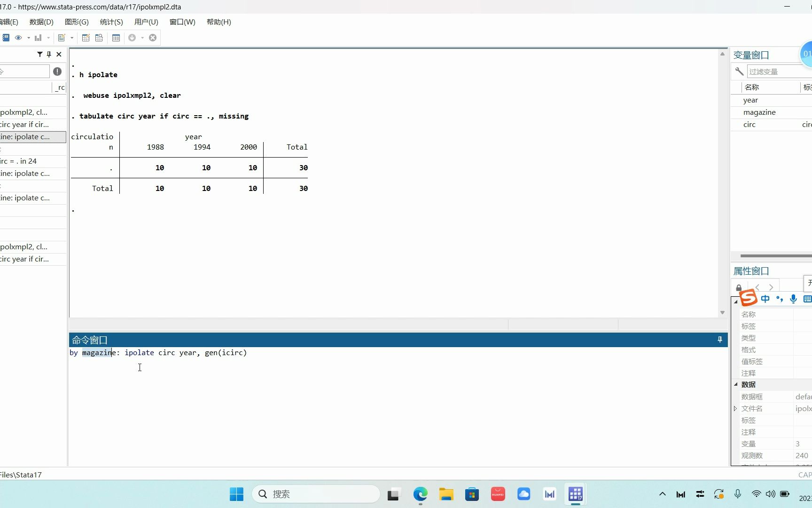Image resolution: width=812 pixels, height=508 pixels.
Task: Click the history filter input field
Action: tap(24, 71)
